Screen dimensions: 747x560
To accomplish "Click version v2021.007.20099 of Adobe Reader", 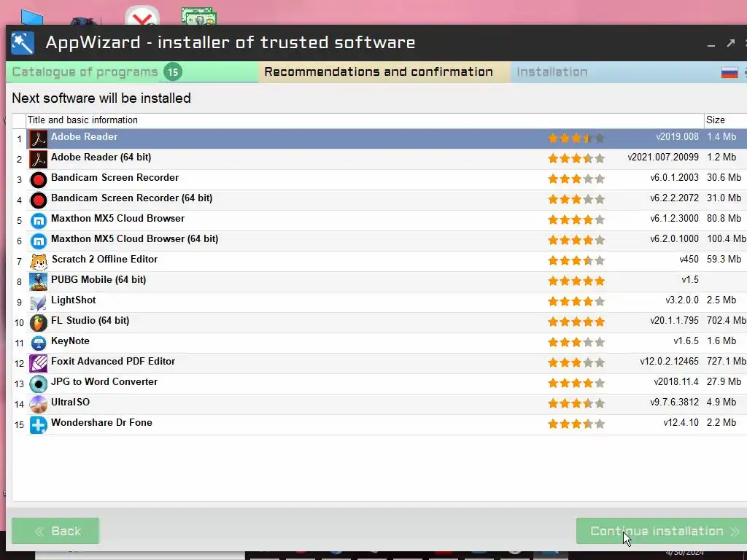I will tap(663, 157).
